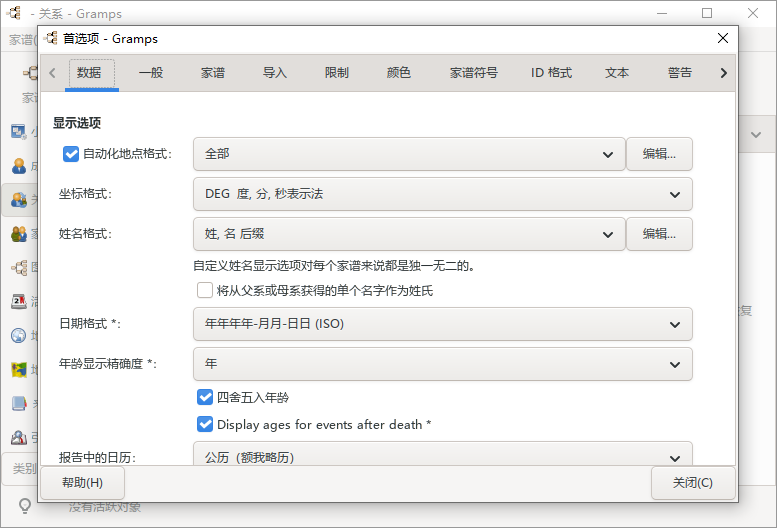Open 日期格式 ISO dropdown
The width and height of the screenshot is (777, 528).
[443, 324]
